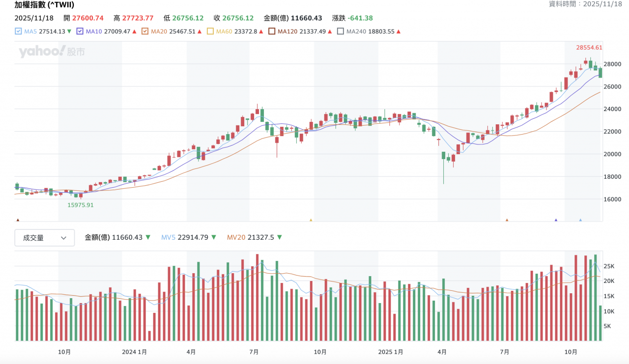
Task: Click the yellow triangle marker on the time axis
Action: click(311, 220)
